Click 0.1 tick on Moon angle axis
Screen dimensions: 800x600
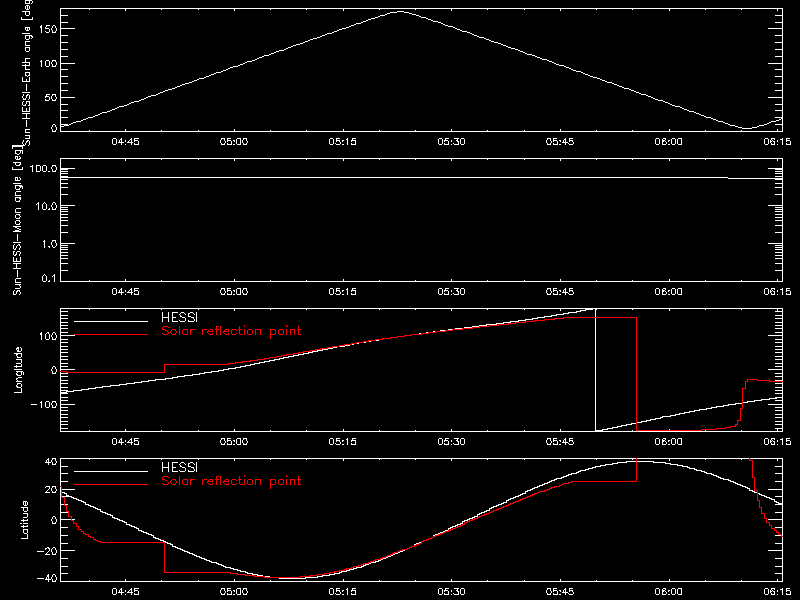tap(49, 279)
